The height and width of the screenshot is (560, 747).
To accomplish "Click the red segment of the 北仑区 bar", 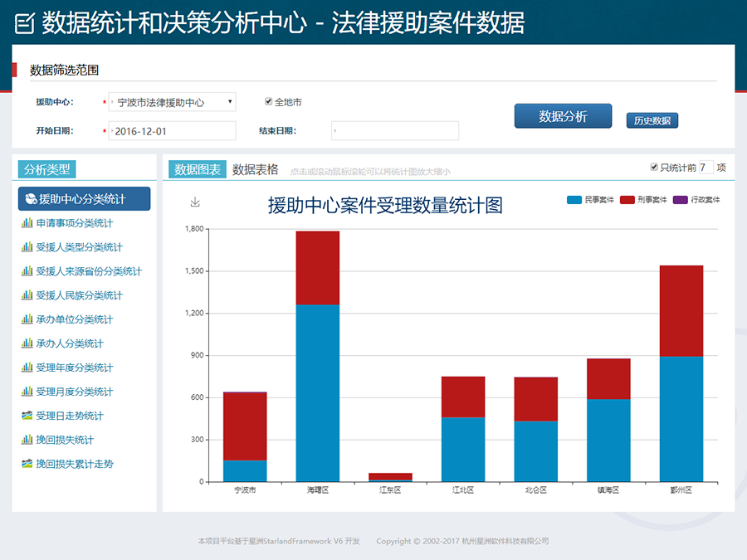I will pyautogui.click(x=536, y=399).
